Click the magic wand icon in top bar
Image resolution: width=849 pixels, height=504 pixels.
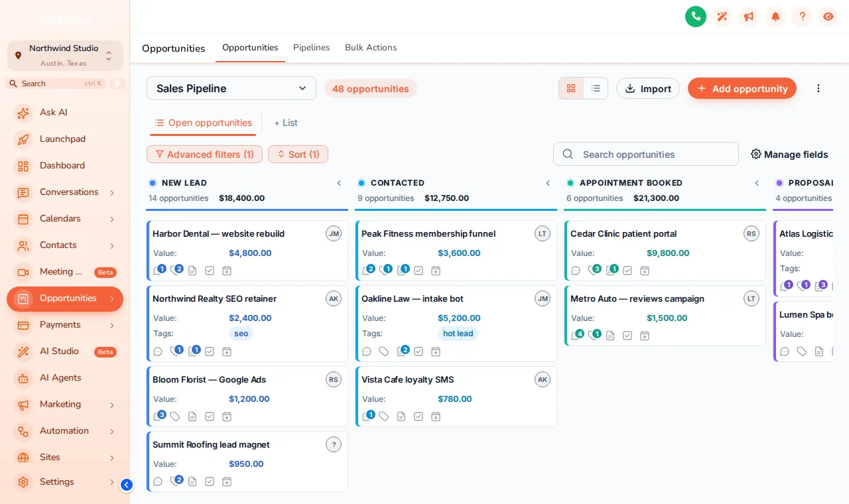point(722,17)
